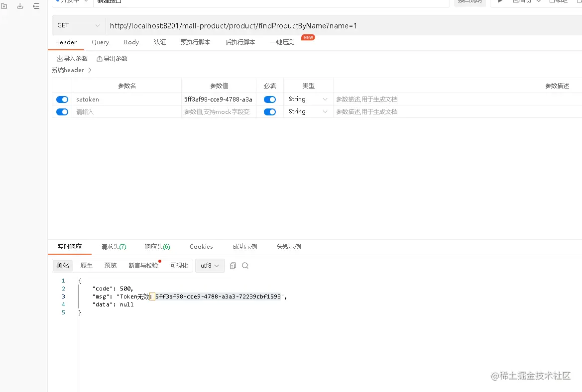This screenshot has width=582, height=392.
Task: Switch to 可视化 response view
Action: coord(180,265)
